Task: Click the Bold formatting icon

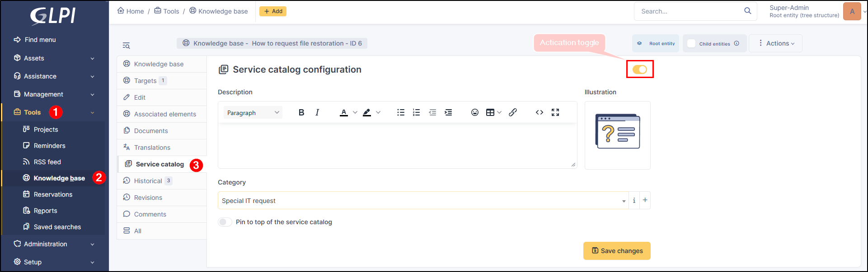Action: pyautogui.click(x=301, y=113)
